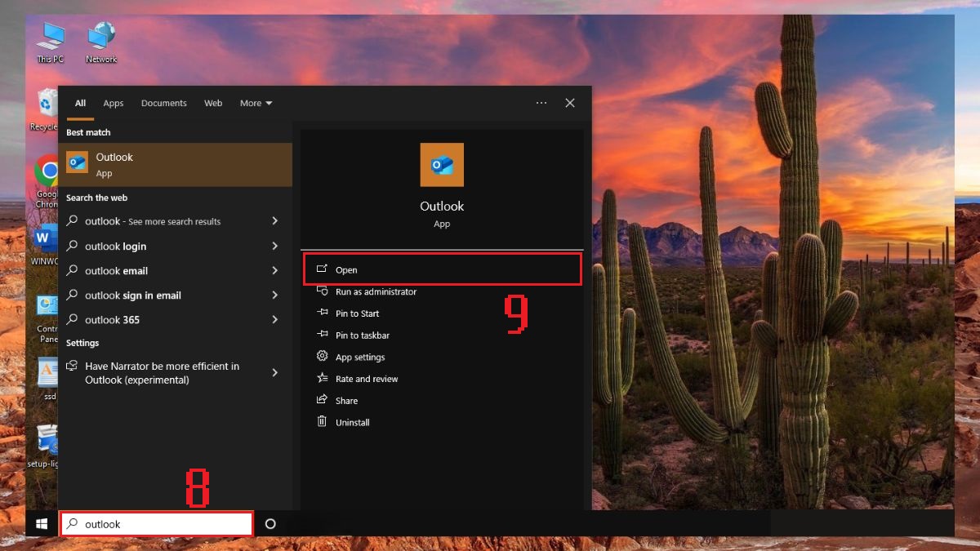Choose Pin to taskbar
The width and height of the screenshot is (980, 551).
pos(363,335)
